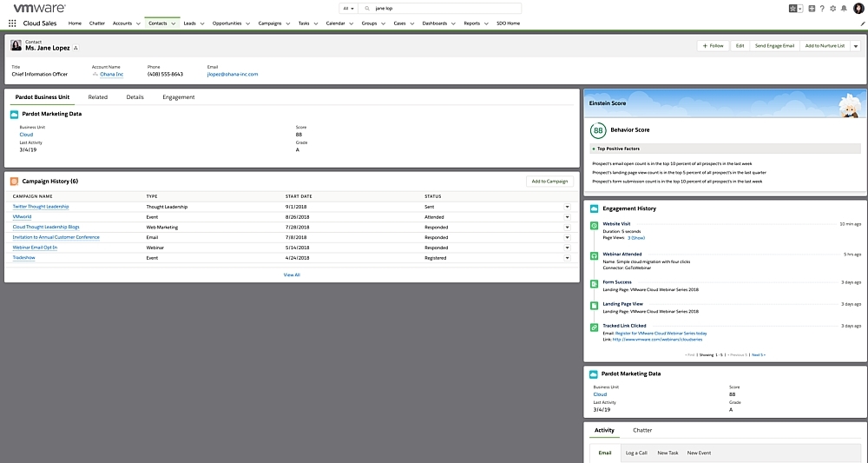The image size is (868, 463).
Task: Click the Tracked Link Clicked icon
Action: pos(594,327)
